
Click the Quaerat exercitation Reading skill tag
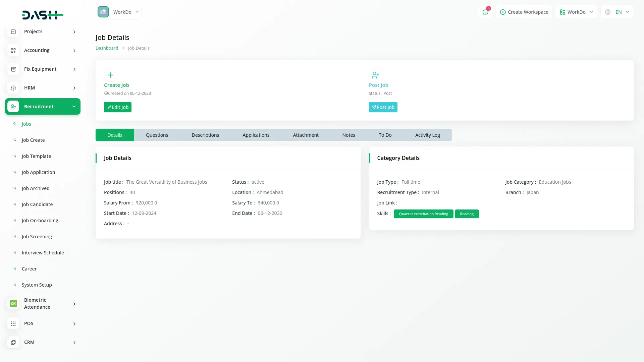pyautogui.click(x=424, y=214)
